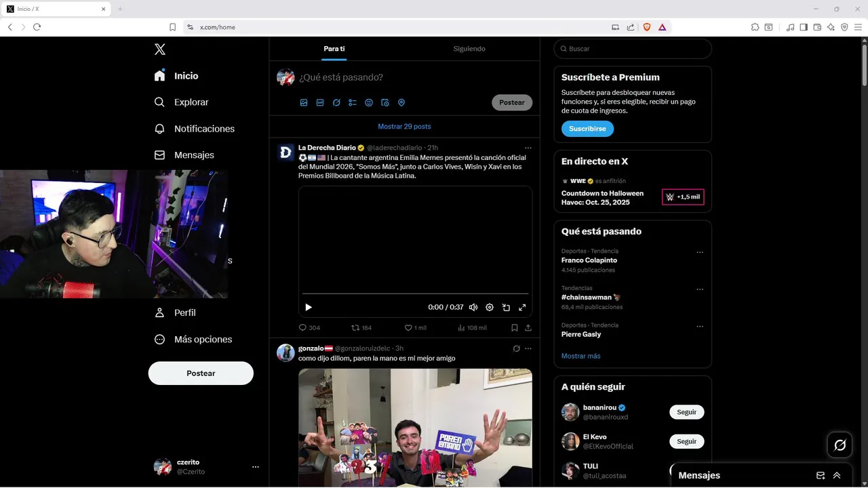The width and height of the screenshot is (868, 488).
Task: Seek on the video progress bar
Action: [415, 293]
